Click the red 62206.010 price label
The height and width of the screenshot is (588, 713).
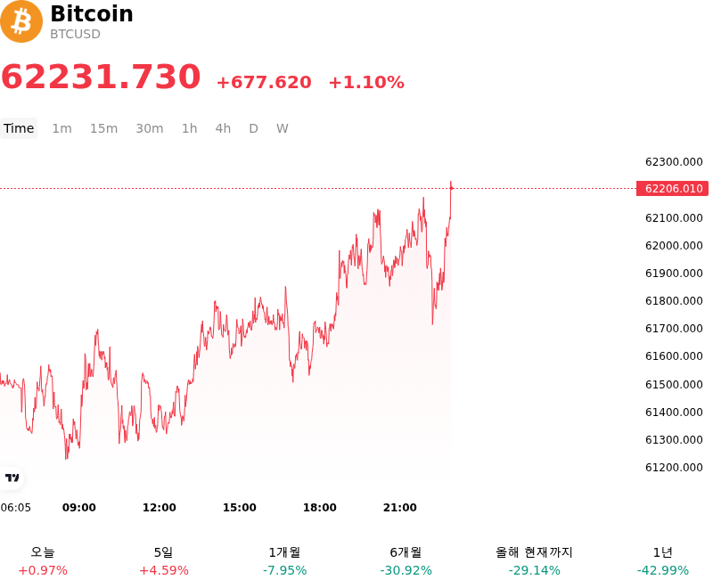(x=672, y=188)
